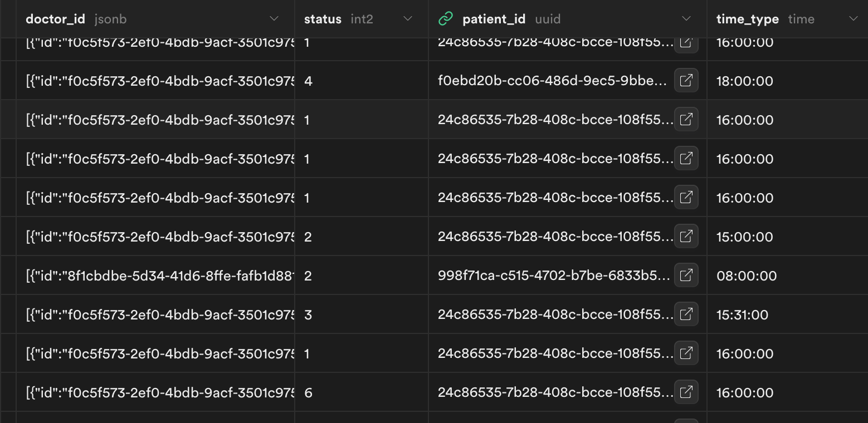Select patient_id cell text 998f71ca-c515
Image resolution: width=868 pixels, height=423 pixels.
(x=554, y=276)
